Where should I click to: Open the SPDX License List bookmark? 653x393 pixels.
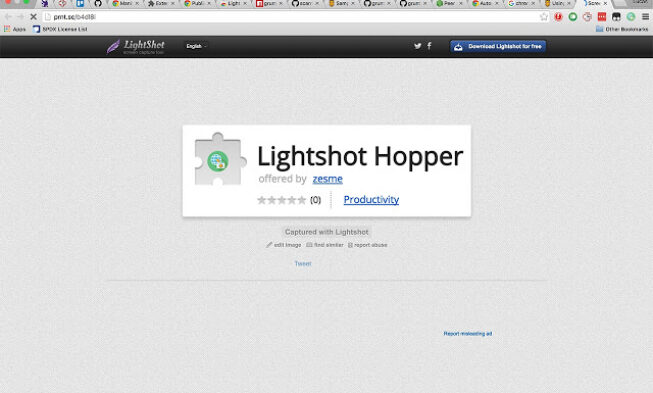[x=60, y=29]
